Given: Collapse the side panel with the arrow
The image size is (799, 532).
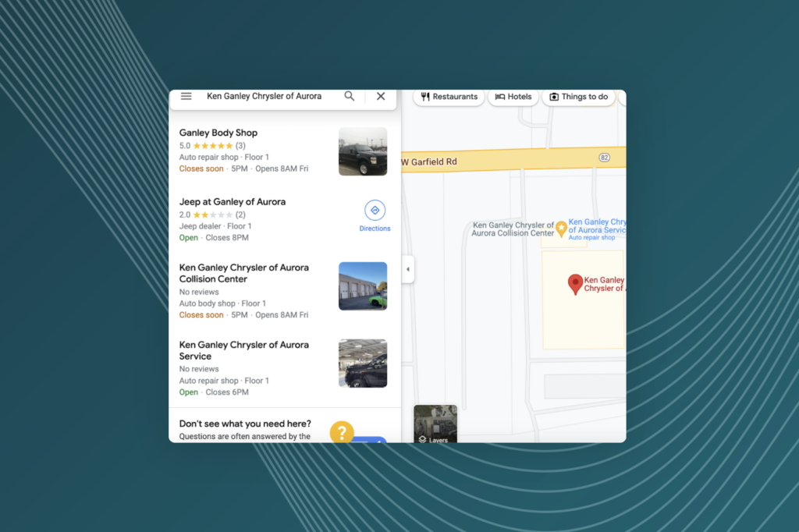Looking at the screenshot, I should (407, 269).
